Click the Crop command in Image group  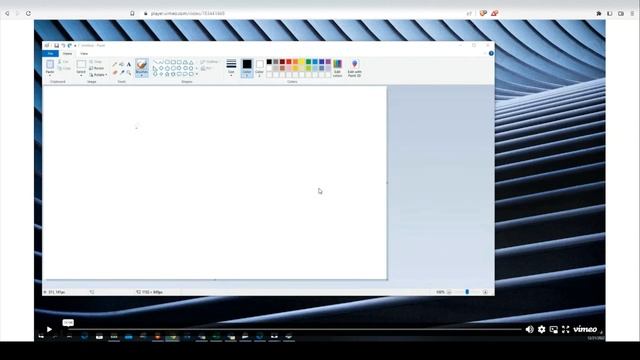(x=96, y=62)
